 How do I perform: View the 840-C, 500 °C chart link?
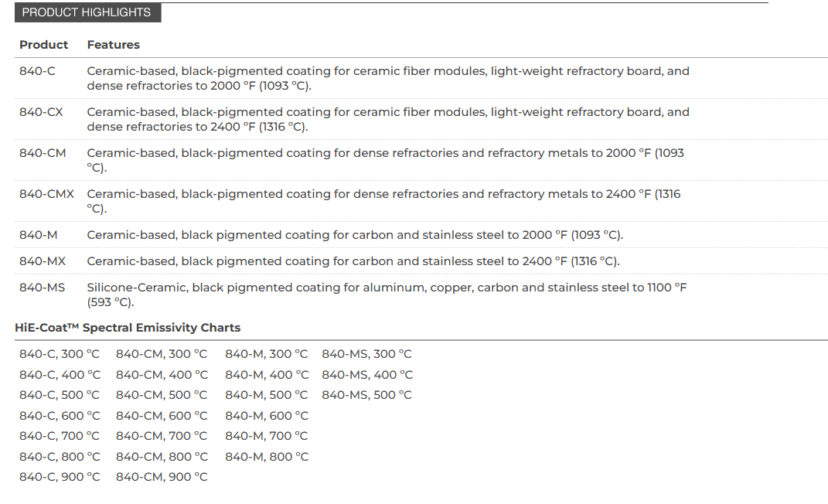click(59, 395)
